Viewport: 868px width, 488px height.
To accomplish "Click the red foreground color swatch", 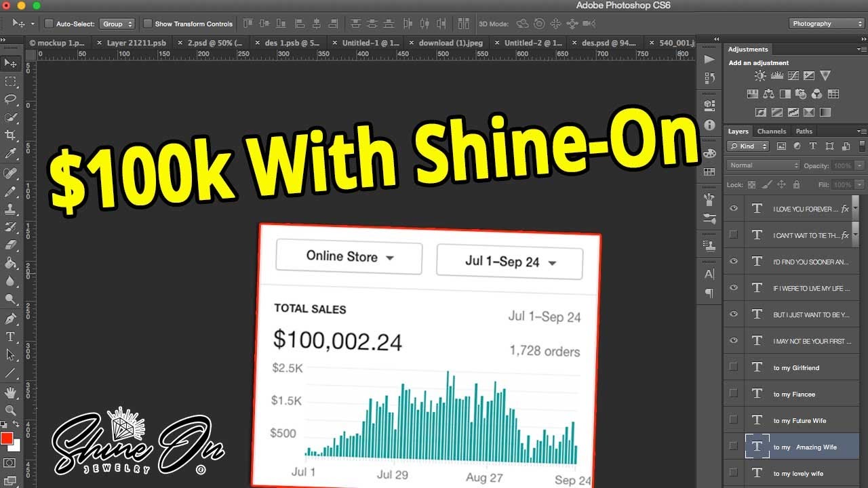I will click(7, 439).
